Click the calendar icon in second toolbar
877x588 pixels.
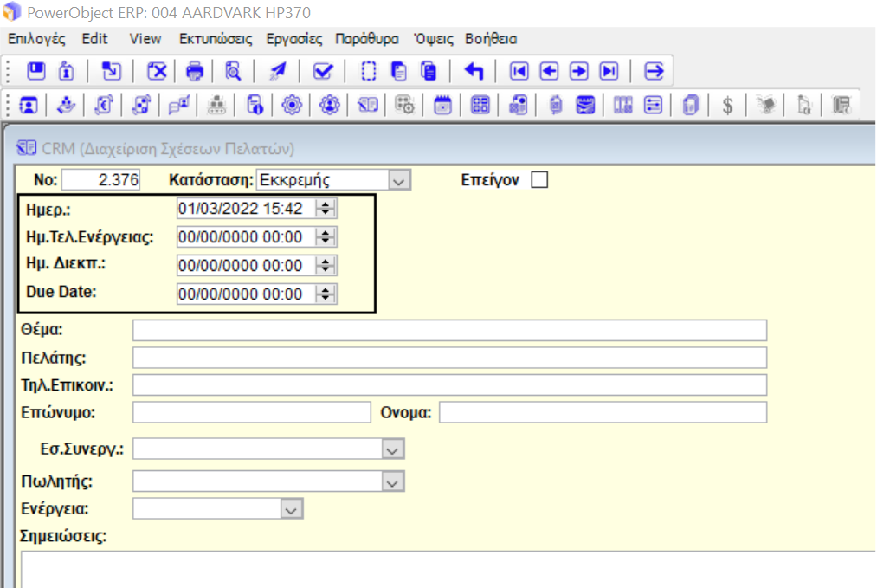point(442,105)
